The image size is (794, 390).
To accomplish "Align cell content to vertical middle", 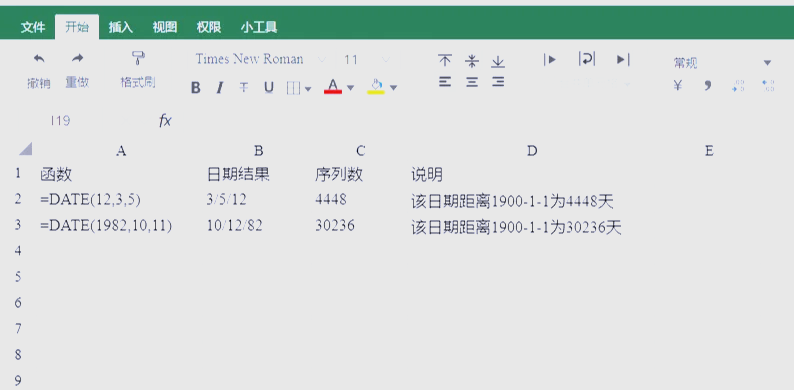I will pyautogui.click(x=472, y=61).
